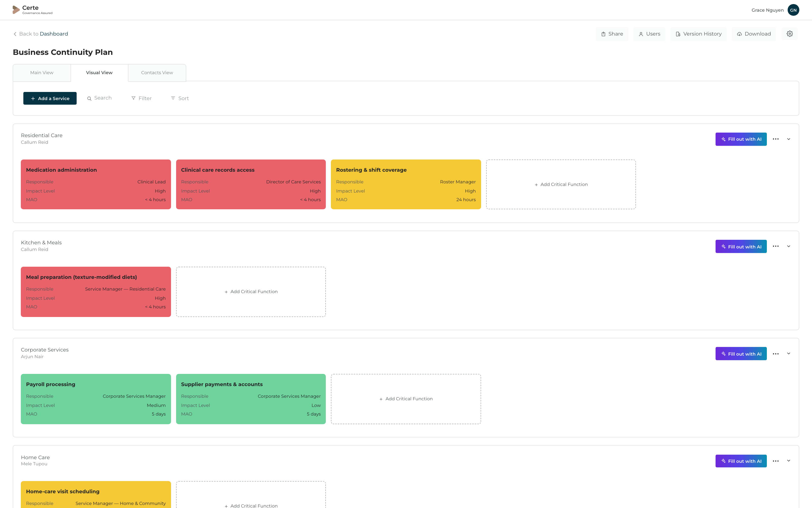Open the settings gear icon
The image size is (812, 508).
click(789, 34)
